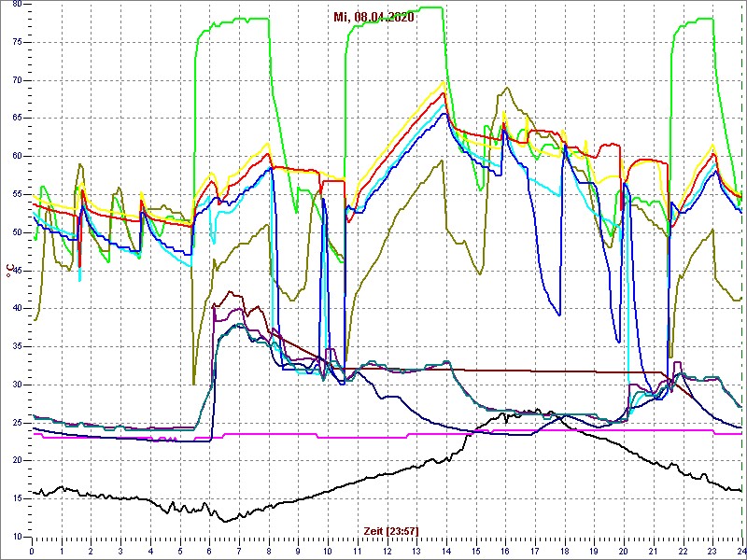Click hour 8 on the time axis

269,551
